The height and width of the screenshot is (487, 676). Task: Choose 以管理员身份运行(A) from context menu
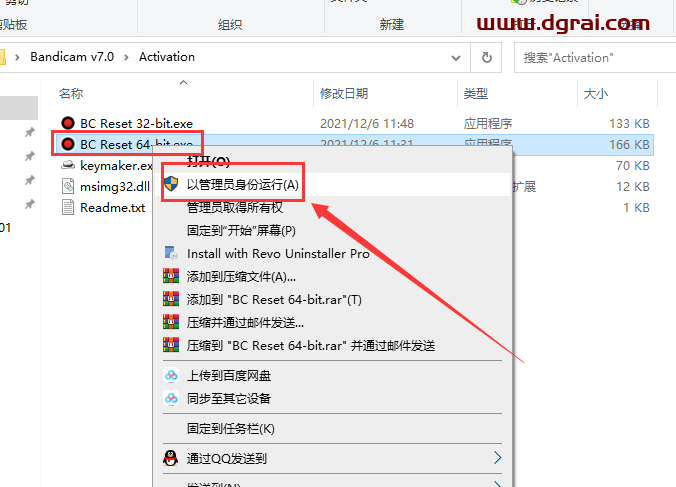(332, 184)
